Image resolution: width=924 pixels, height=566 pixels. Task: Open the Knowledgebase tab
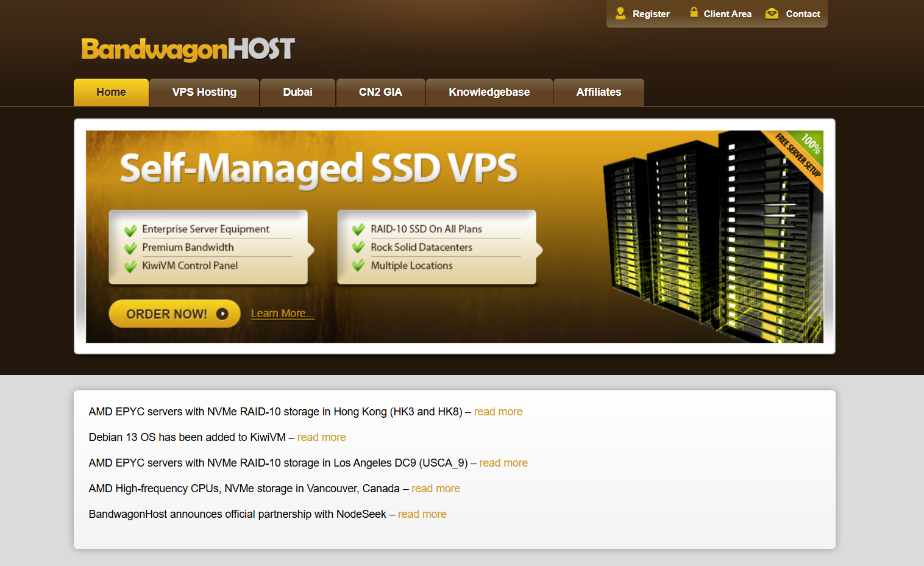pos(489,93)
